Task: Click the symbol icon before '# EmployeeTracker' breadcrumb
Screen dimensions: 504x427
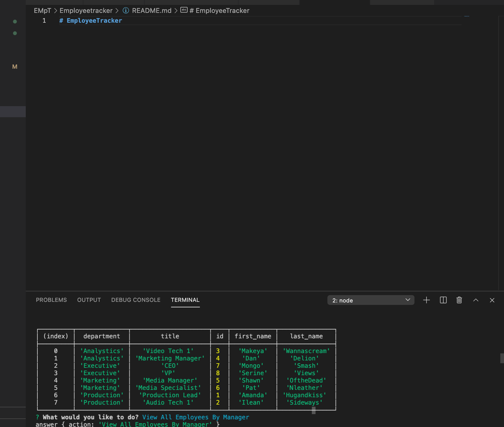Action: pos(184,10)
